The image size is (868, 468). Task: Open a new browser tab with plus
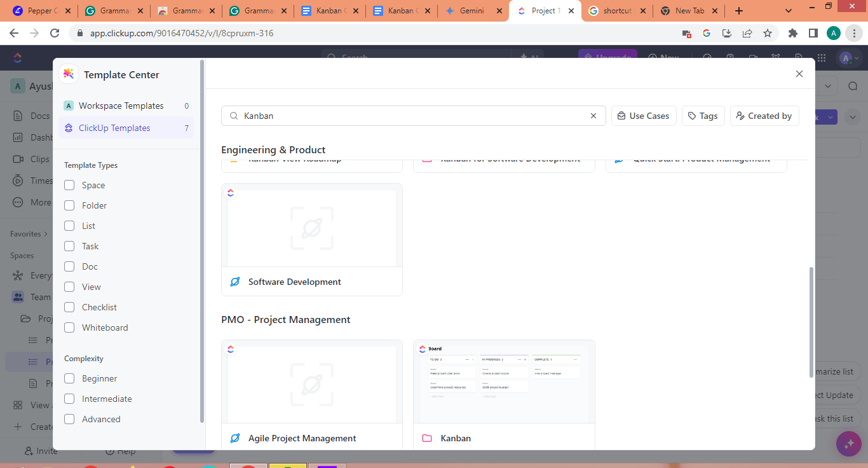(738, 11)
